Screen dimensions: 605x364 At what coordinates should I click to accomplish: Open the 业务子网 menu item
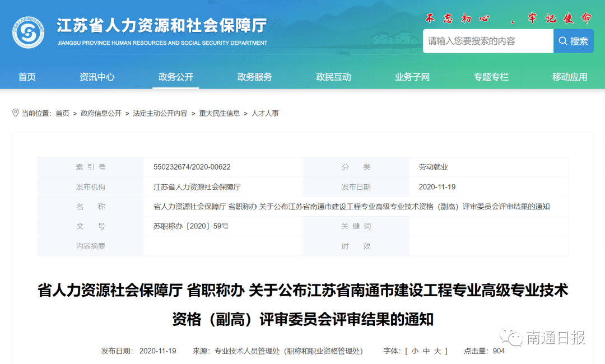[412, 77]
